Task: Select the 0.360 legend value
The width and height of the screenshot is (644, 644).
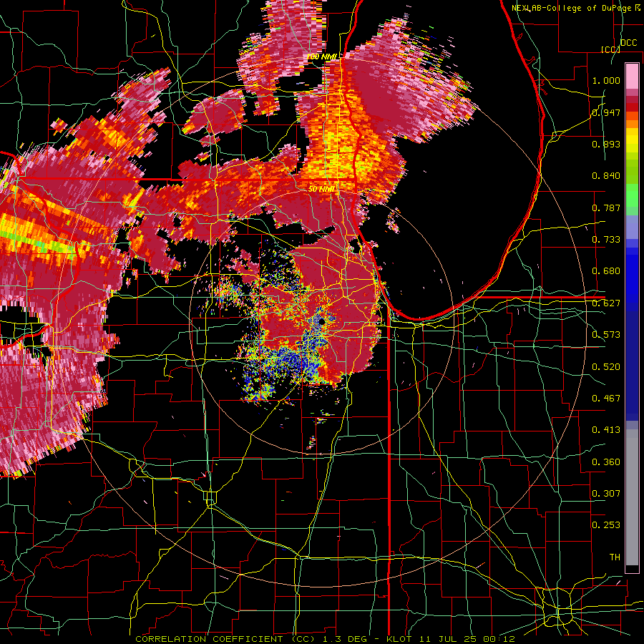Action: (x=606, y=462)
